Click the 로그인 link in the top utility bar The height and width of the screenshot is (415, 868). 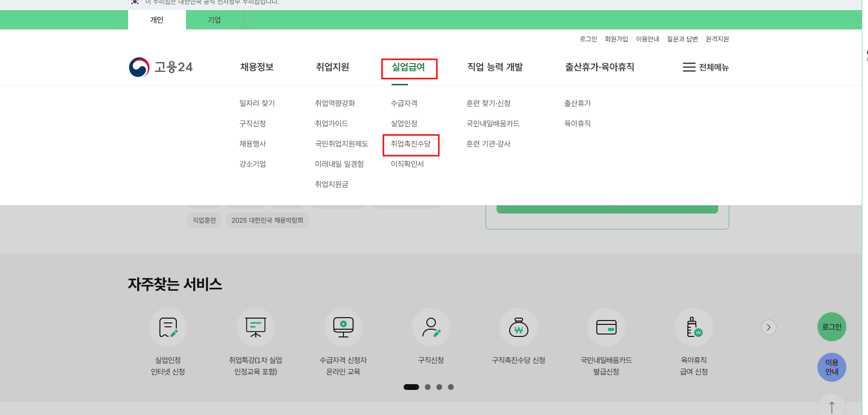tap(588, 39)
